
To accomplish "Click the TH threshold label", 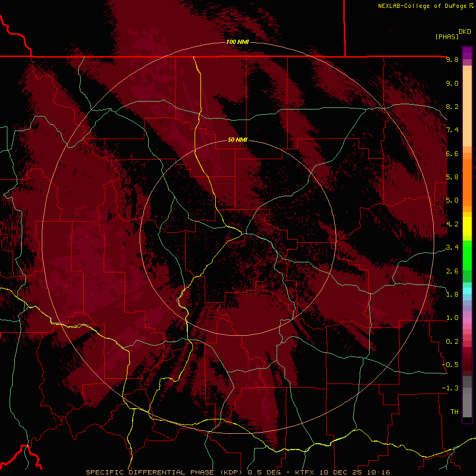I will (454, 412).
